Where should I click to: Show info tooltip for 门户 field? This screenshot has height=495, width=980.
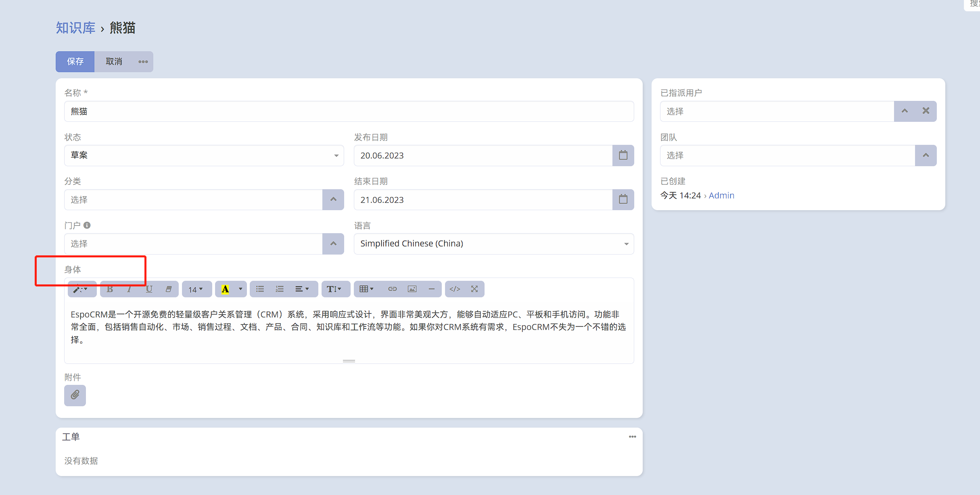point(87,225)
